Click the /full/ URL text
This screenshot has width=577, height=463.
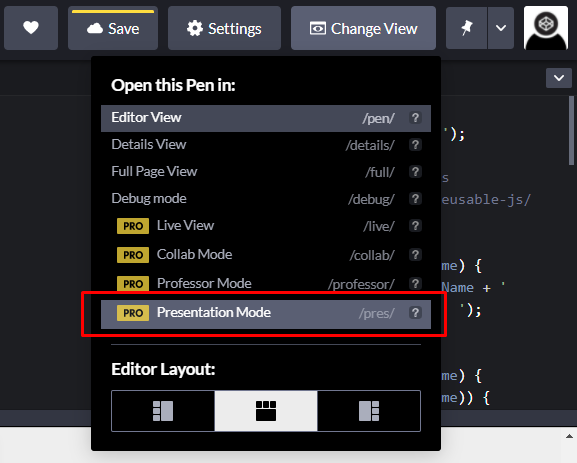pyautogui.click(x=380, y=172)
